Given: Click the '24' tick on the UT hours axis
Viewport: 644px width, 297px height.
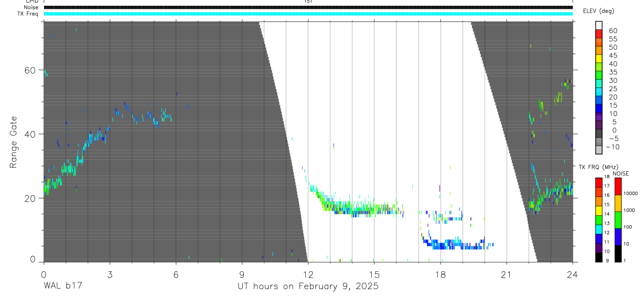Looking at the screenshot, I should point(573,274).
